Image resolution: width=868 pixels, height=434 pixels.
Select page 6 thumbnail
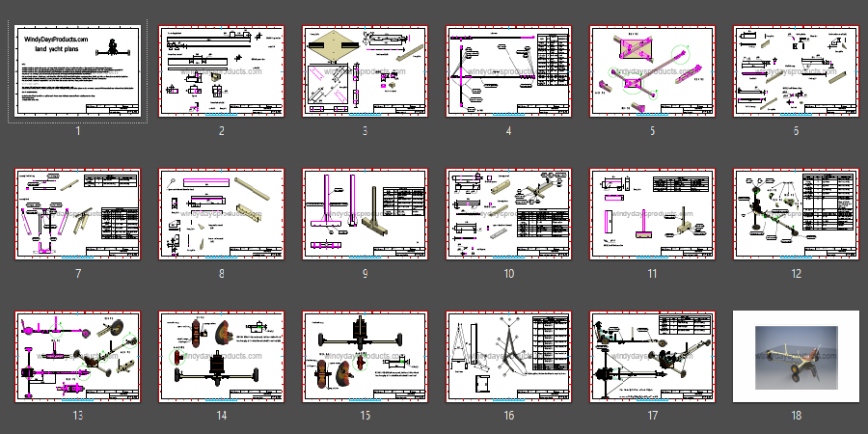coord(796,71)
